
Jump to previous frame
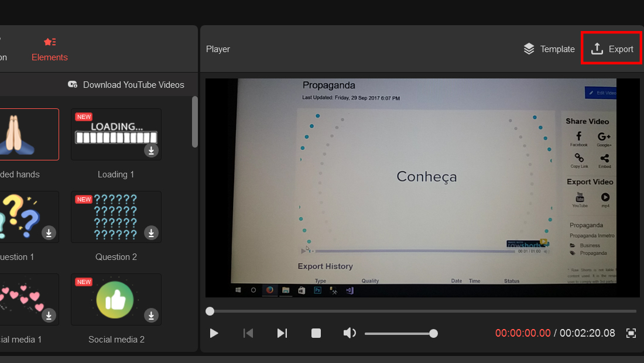[x=248, y=333]
